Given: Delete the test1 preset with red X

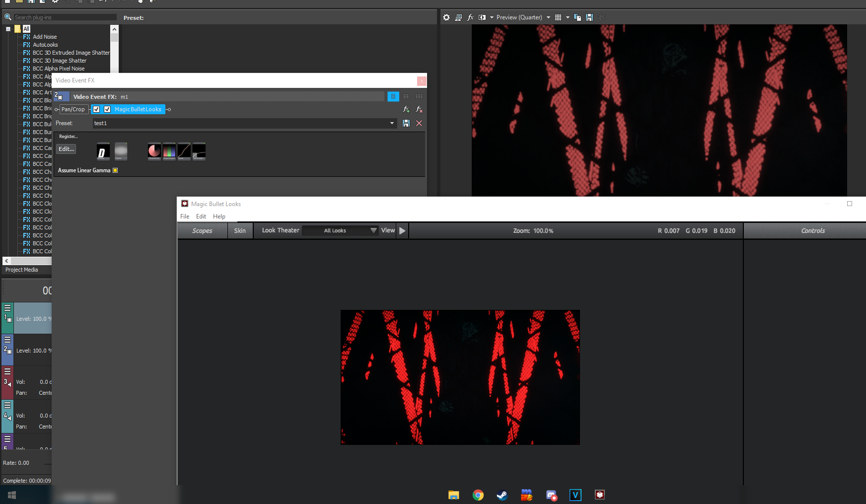Looking at the screenshot, I should click(x=419, y=123).
